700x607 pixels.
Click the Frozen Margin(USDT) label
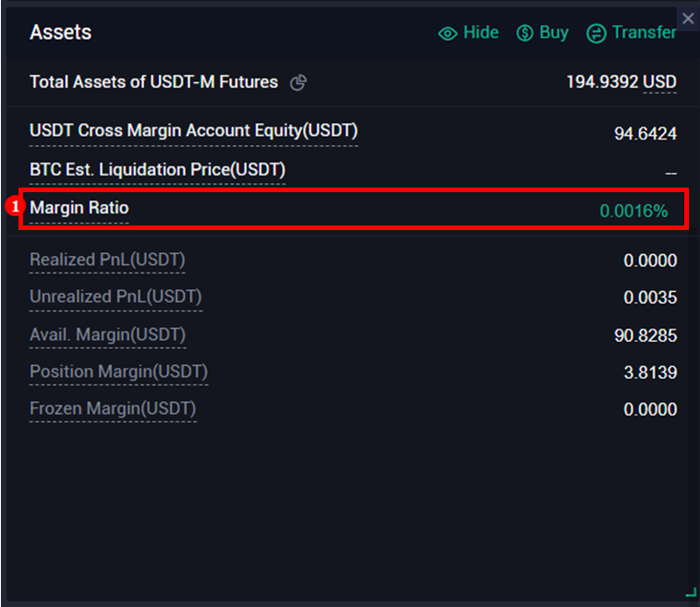(x=113, y=408)
